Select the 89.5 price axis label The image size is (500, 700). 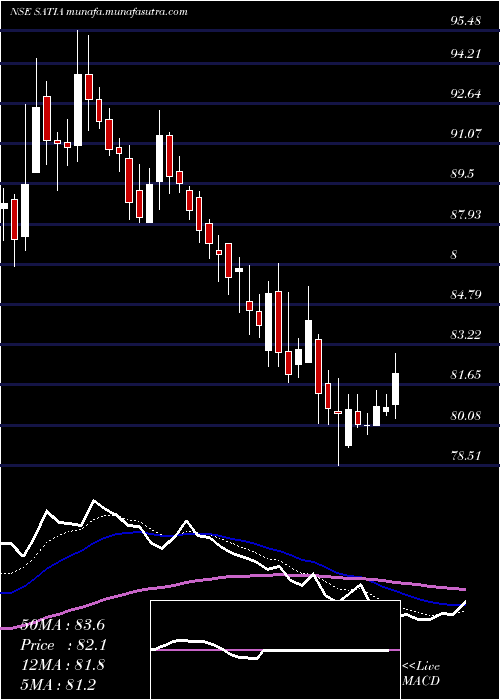462,174
